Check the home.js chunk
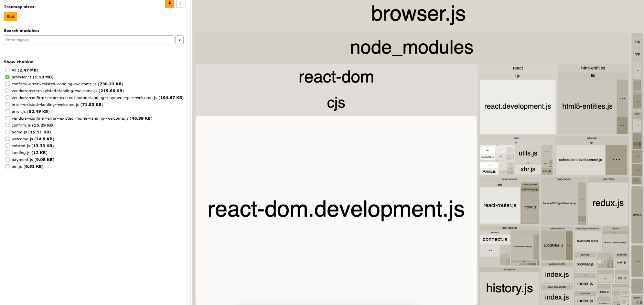Viewport: 644px width, 305px height. (x=7, y=132)
